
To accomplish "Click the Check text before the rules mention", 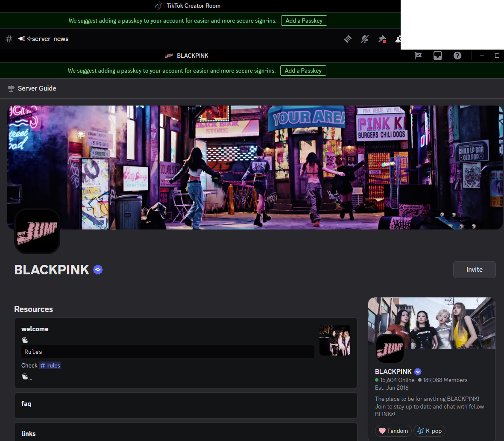I will [x=29, y=365].
